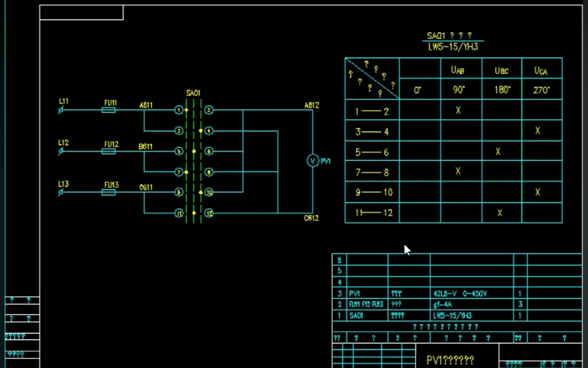
Task: Click switch contact terminal 10 circle
Action: click(209, 193)
